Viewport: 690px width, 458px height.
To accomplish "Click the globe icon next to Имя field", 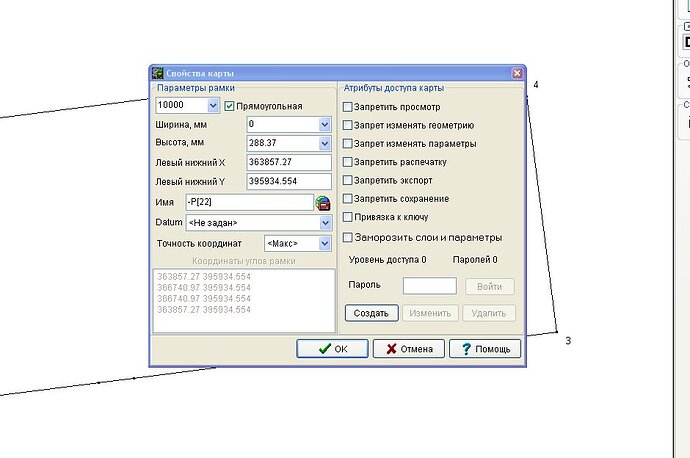I will pyautogui.click(x=323, y=203).
